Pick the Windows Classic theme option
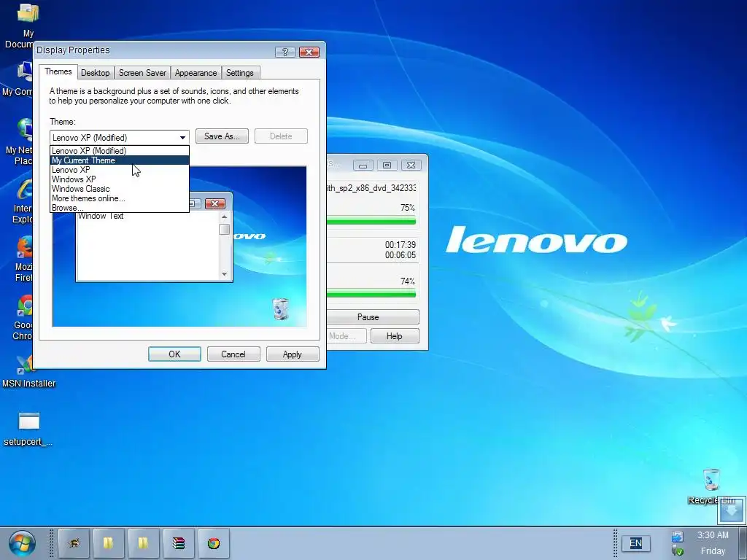747x560 pixels. [120, 189]
